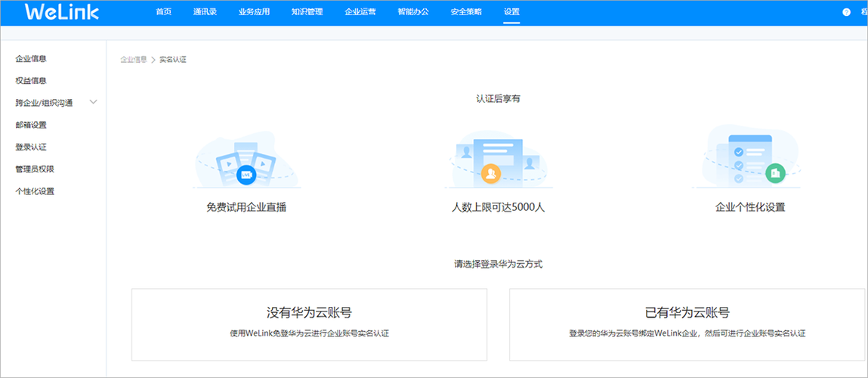Click 人数上限可达5000人 caption

pyautogui.click(x=499, y=208)
